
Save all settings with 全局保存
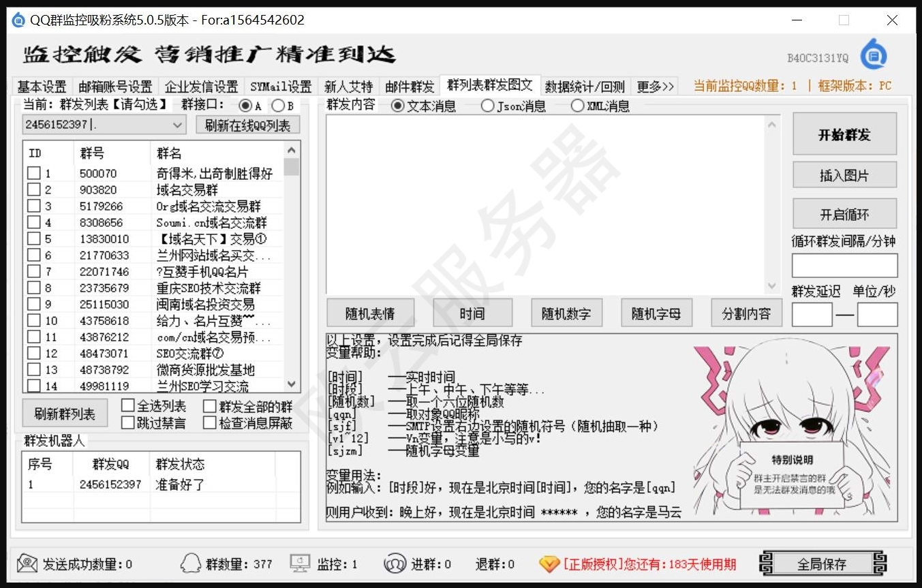[823, 564]
